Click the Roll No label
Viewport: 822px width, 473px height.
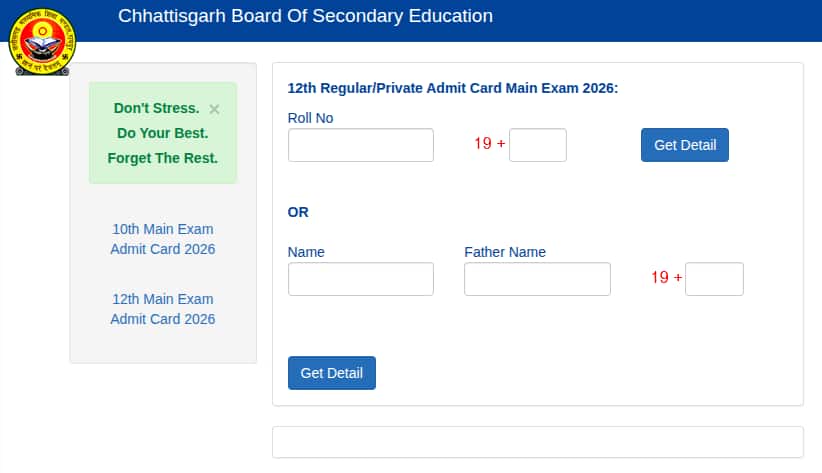[x=310, y=118]
